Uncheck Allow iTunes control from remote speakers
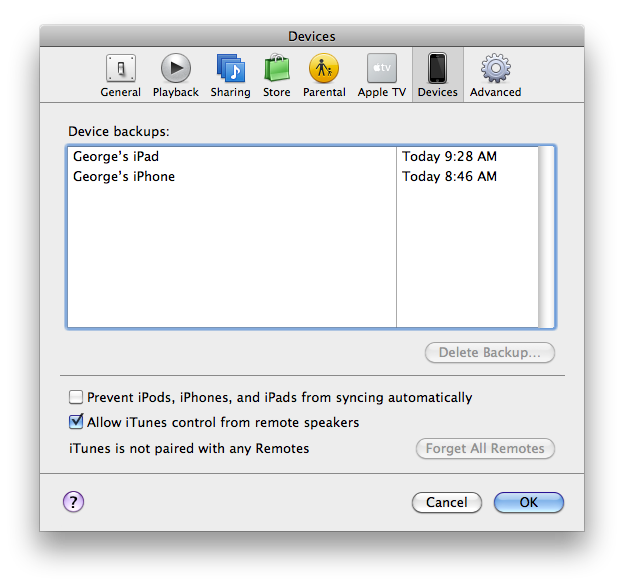This screenshot has height=586, width=624. pyautogui.click(x=76, y=422)
